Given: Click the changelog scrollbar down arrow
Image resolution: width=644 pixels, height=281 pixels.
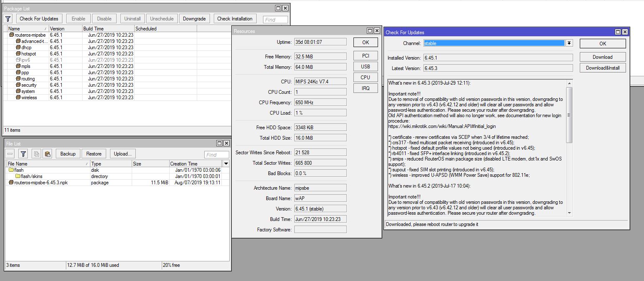Looking at the screenshot, I should (x=569, y=213).
